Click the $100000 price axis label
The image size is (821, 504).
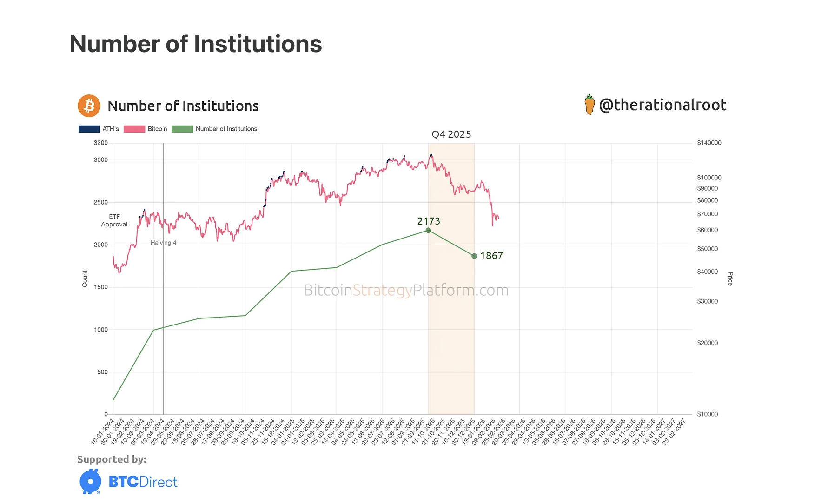click(709, 178)
